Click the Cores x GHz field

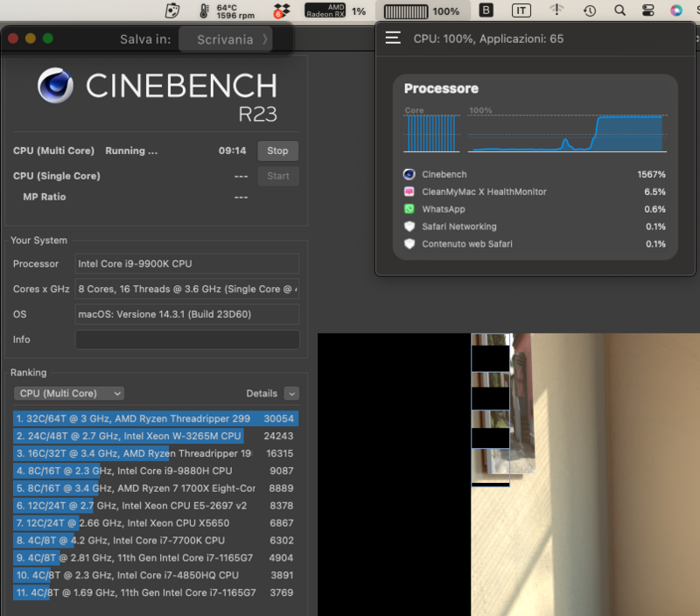coord(187,289)
